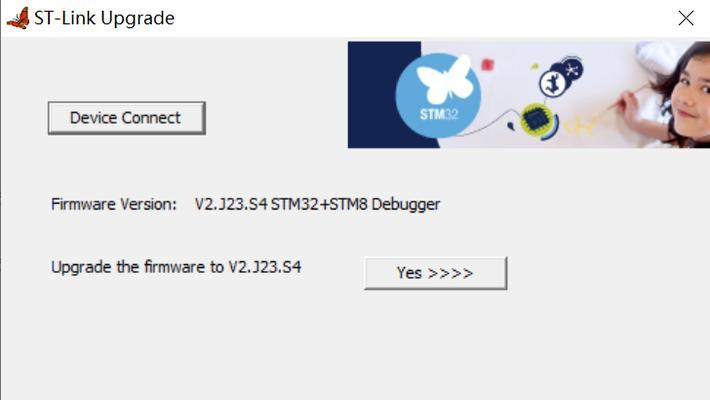Confirm the upgrade with Yes >>>> button
Screen dimensions: 710x400
436,273
